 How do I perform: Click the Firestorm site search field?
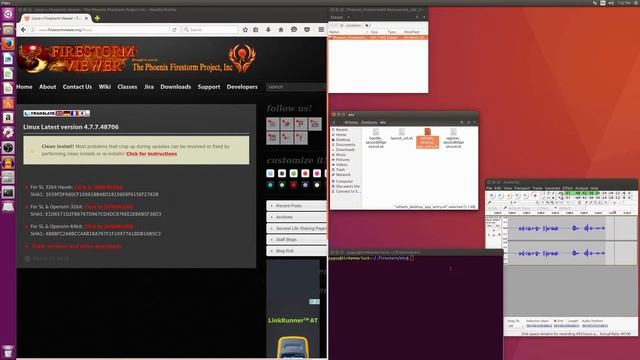click(296, 87)
